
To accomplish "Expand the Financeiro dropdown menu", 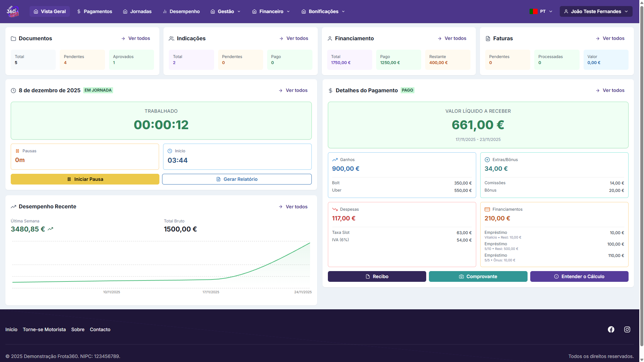I will [x=271, y=11].
